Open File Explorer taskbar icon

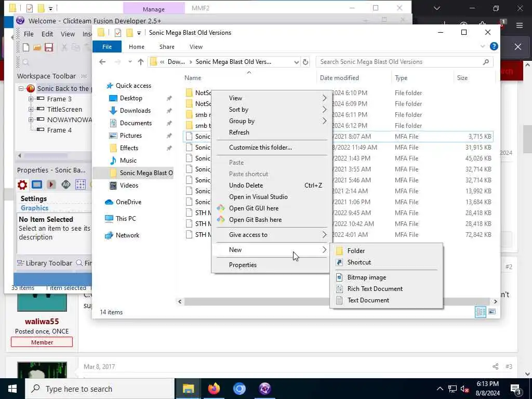pos(188,389)
